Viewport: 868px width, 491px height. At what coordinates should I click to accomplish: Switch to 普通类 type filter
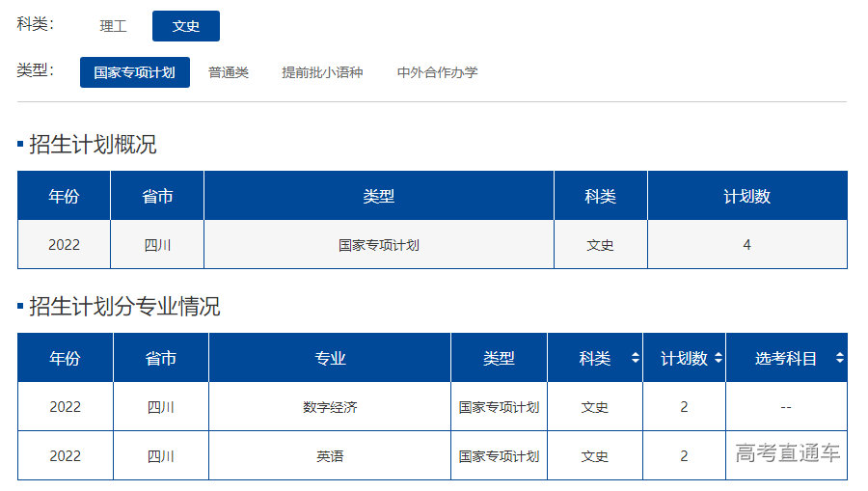pos(229,72)
